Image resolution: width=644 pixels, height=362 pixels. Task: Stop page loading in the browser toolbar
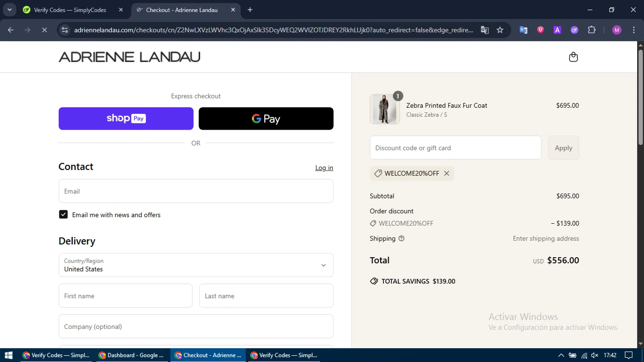coord(44,30)
